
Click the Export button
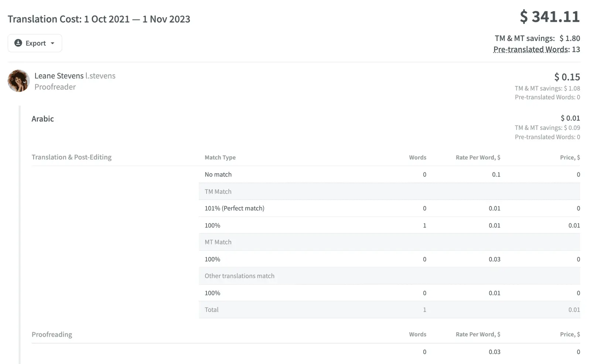point(34,43)
